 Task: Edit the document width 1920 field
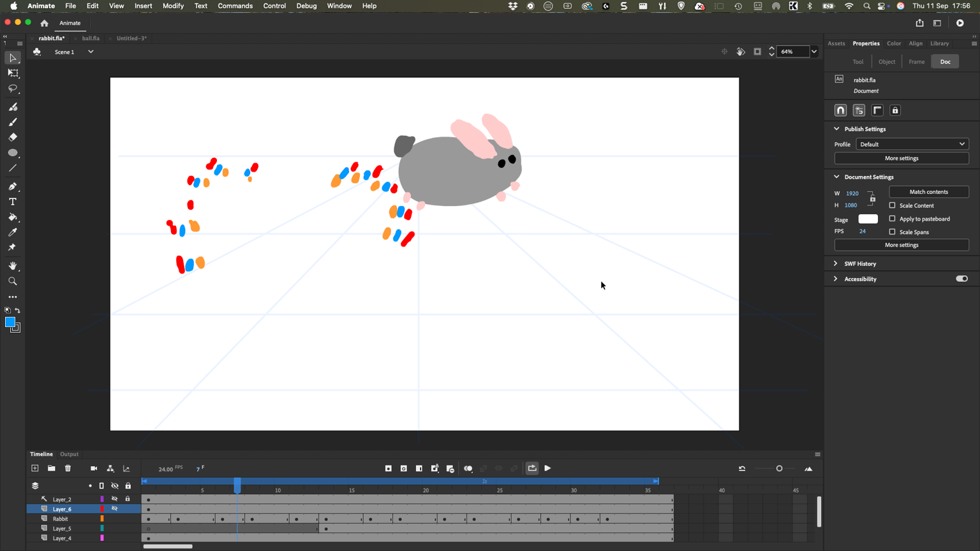click(852, 193)
